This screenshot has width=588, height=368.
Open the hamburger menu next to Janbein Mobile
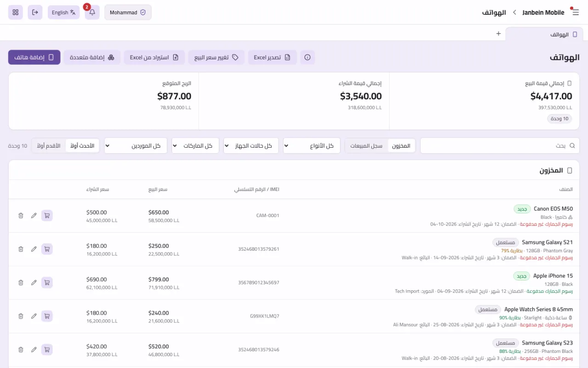[x=575, y=12]
